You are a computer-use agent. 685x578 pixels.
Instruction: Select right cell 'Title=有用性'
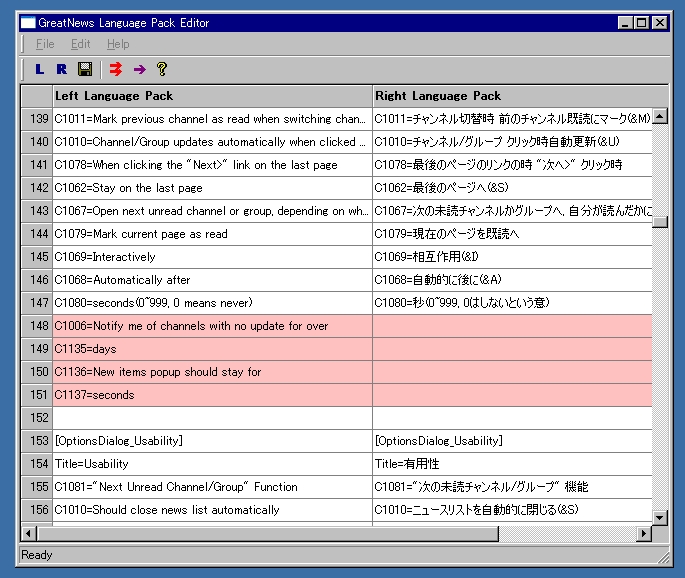click(x=512, y=464)
